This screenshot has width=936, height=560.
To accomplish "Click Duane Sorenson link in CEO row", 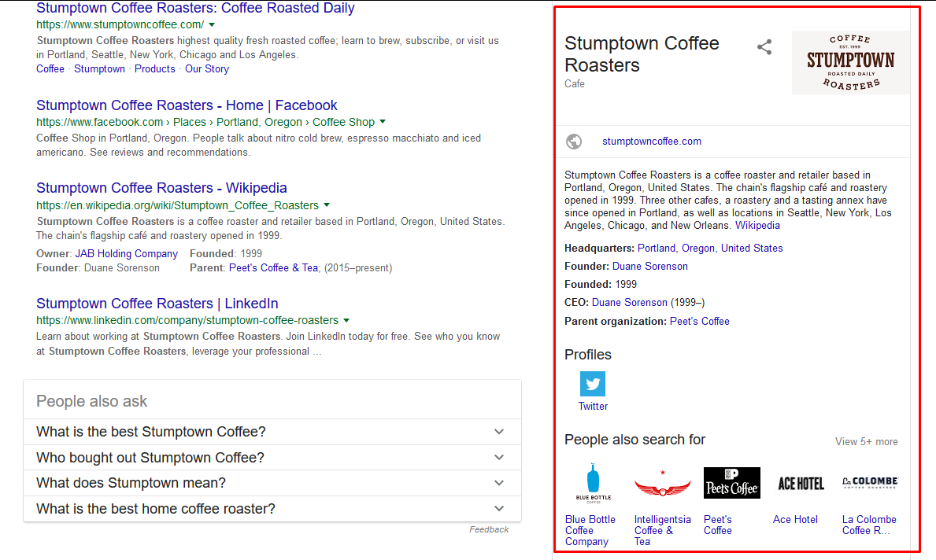I will (630, 302).
